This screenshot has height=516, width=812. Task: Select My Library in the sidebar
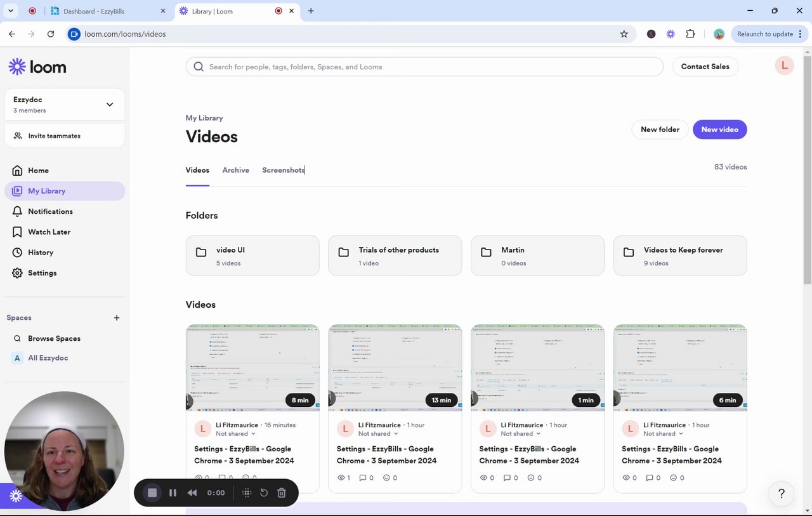pos(65,191)
